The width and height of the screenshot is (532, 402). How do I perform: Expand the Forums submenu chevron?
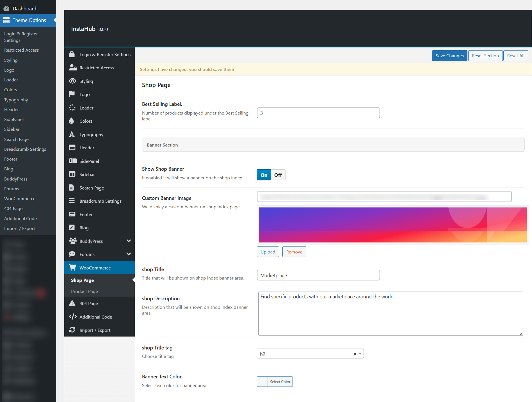129,254
